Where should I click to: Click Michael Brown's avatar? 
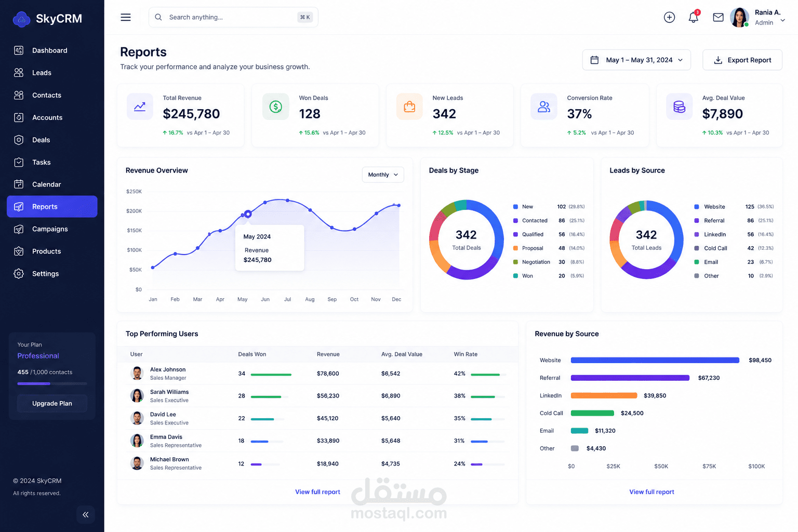(137, 463)
